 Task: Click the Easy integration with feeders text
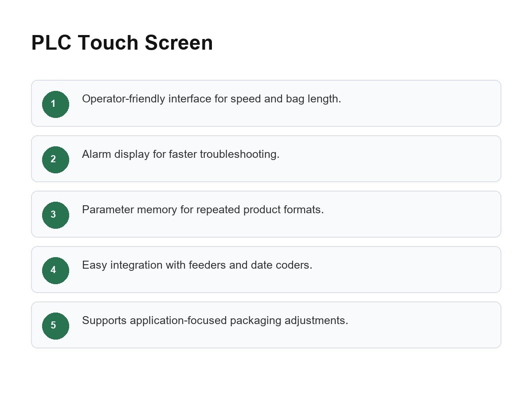click(x=197, y=265)
